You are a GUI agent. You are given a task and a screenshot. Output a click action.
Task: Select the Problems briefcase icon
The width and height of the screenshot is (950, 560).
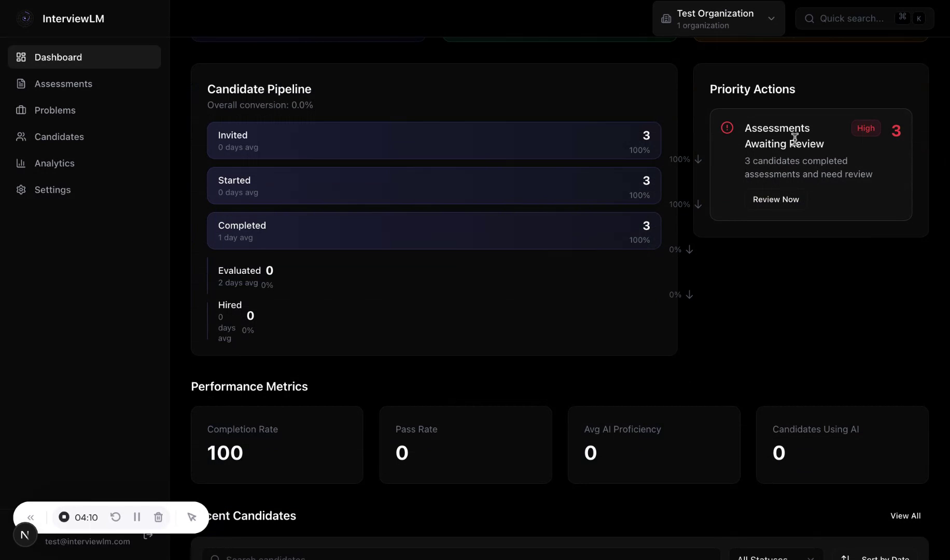pyautogui.click(x=21, y=110)
